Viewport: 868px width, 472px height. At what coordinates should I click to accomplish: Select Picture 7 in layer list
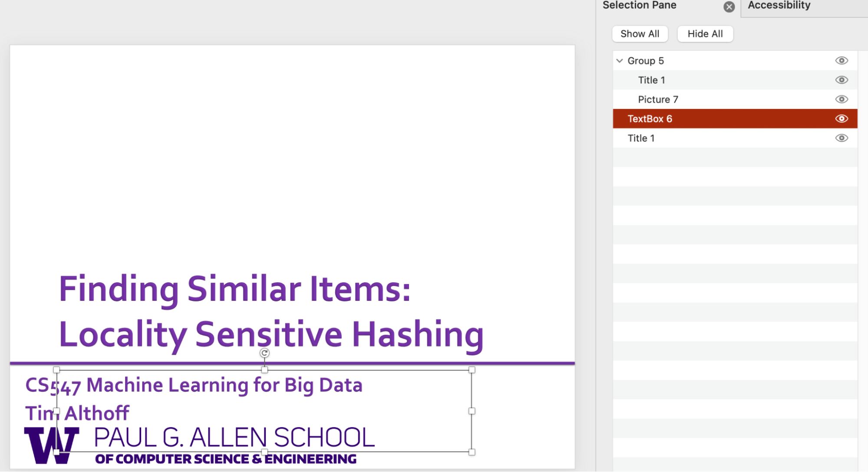coord(658,99)
